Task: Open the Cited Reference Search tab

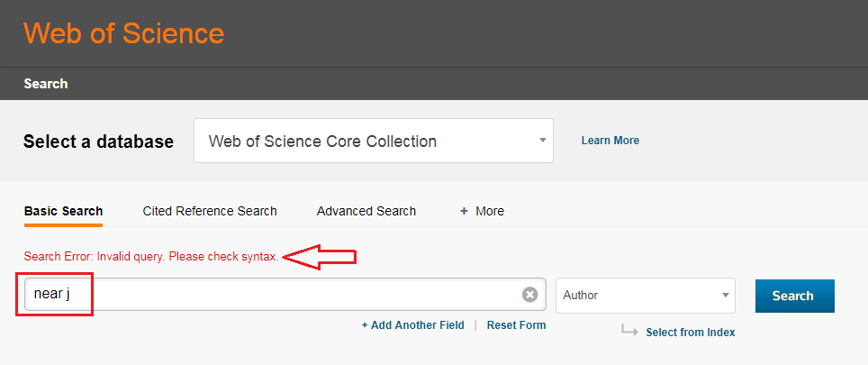Action: 210,211
